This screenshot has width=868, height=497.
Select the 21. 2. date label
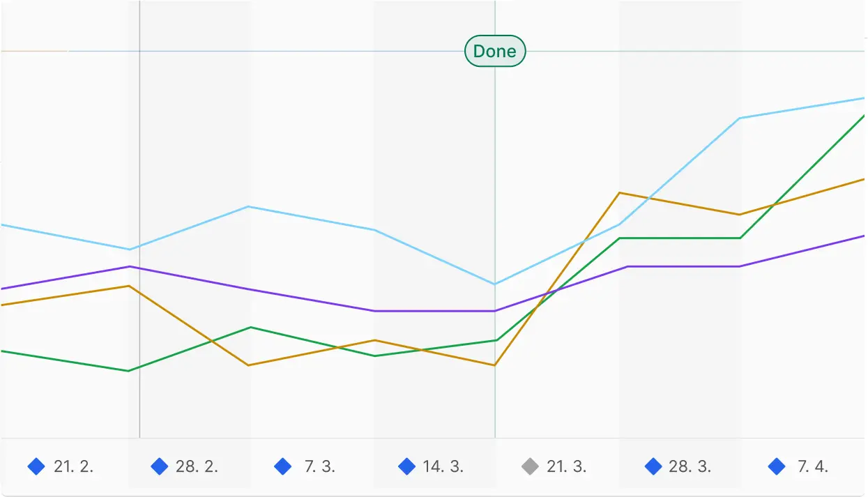73,467
